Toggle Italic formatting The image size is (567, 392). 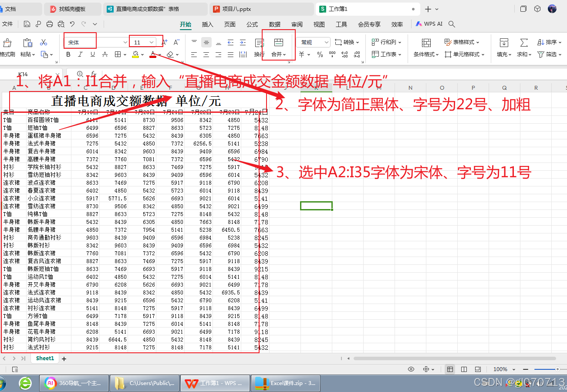click(x=80, y=54)
